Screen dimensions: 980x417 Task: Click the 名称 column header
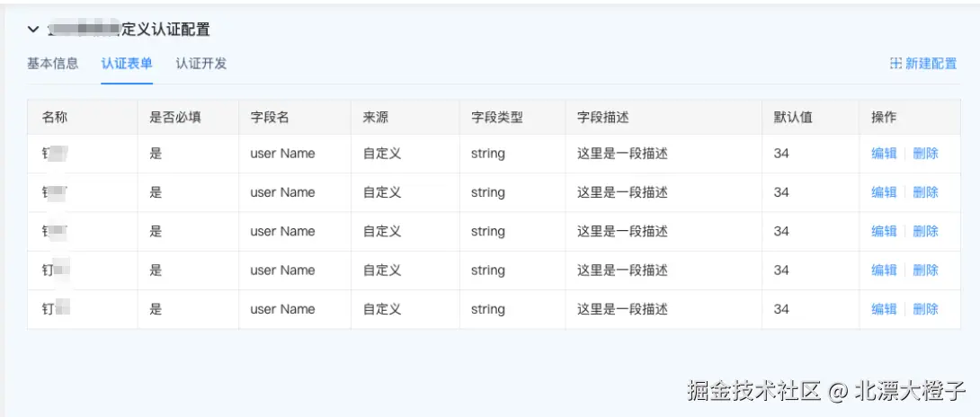tap(55, 118)
